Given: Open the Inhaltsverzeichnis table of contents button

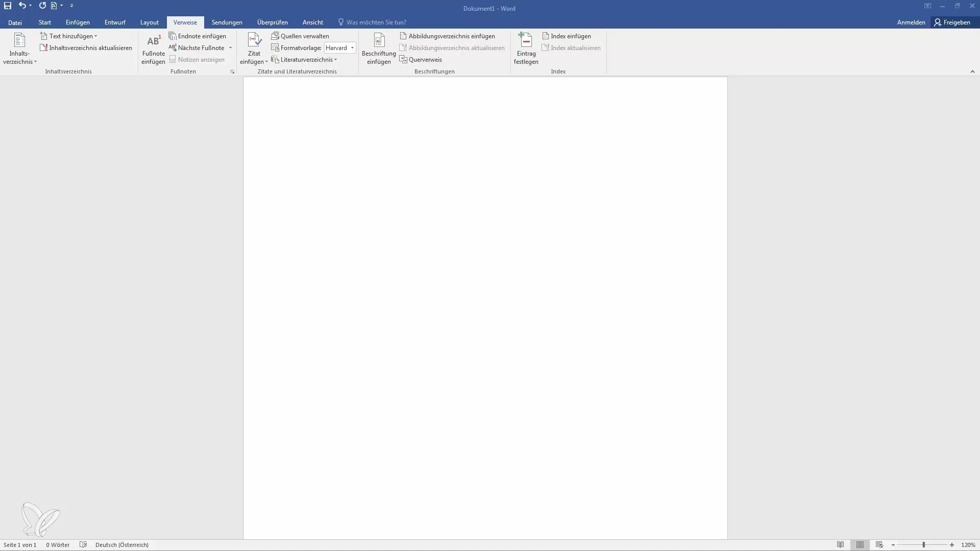Looking at the screenshot, I should (x=20, y=49).
